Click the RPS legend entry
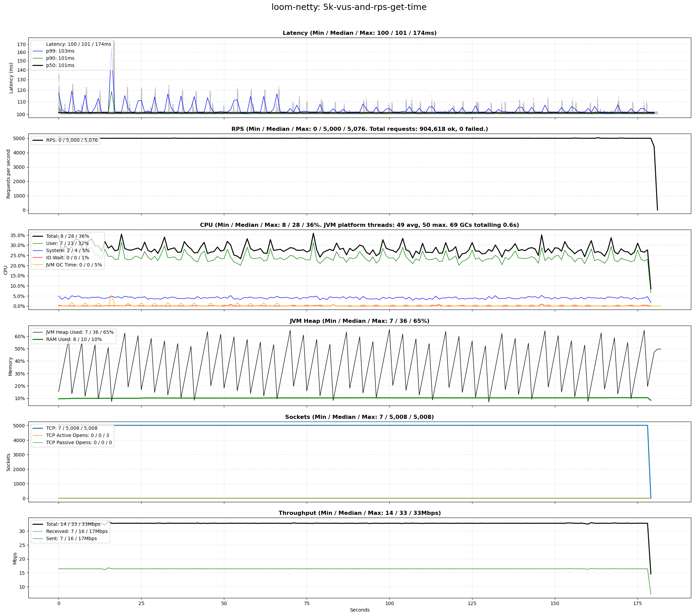 coord(72,140)
